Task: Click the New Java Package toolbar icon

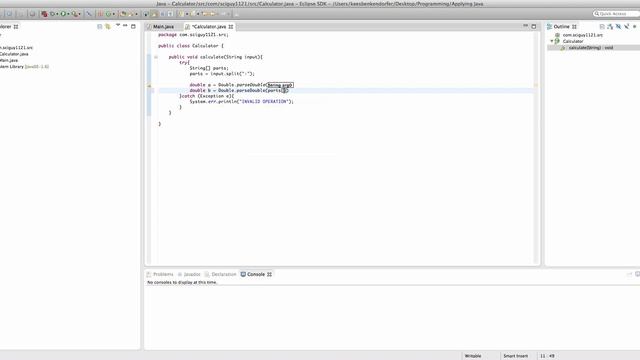Action: pyautogui.click(x=100, y=14)
